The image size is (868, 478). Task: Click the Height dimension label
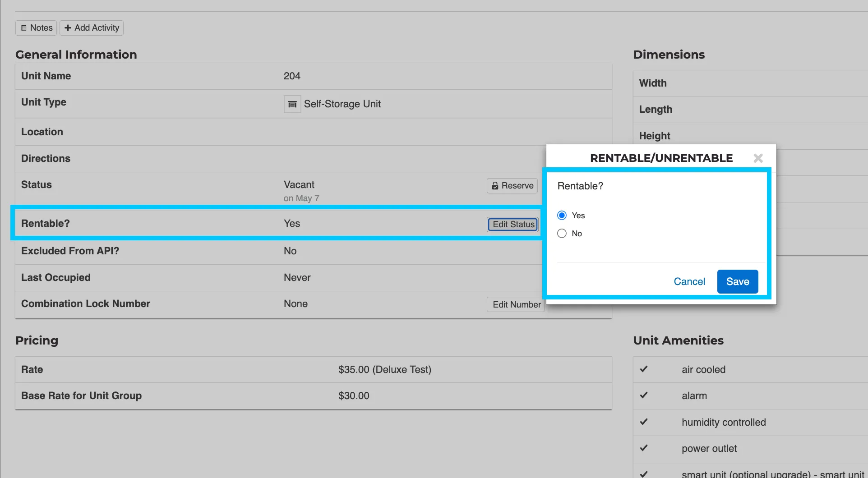coord(655,136)
